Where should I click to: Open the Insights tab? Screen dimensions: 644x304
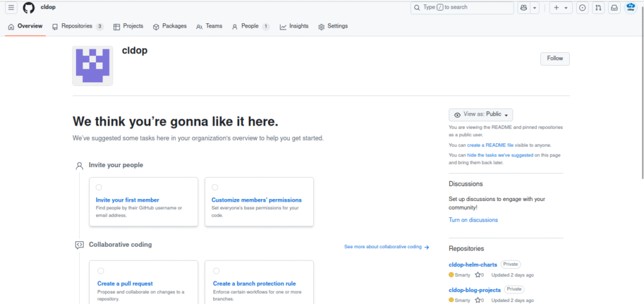point(294,26)
